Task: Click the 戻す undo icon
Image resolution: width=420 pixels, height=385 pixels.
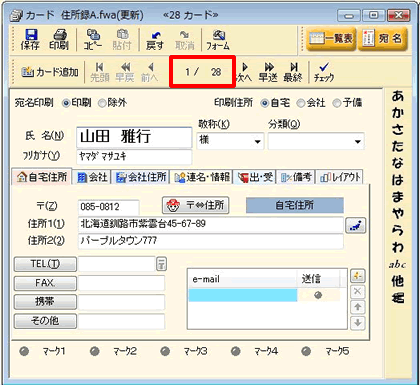Action: click(155, 39)
